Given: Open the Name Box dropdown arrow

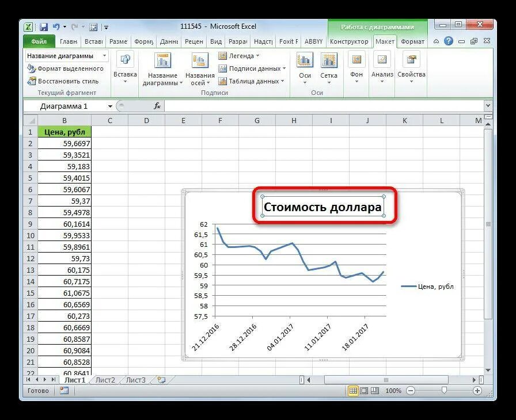Looking at the screenshot, I should 110,106.
